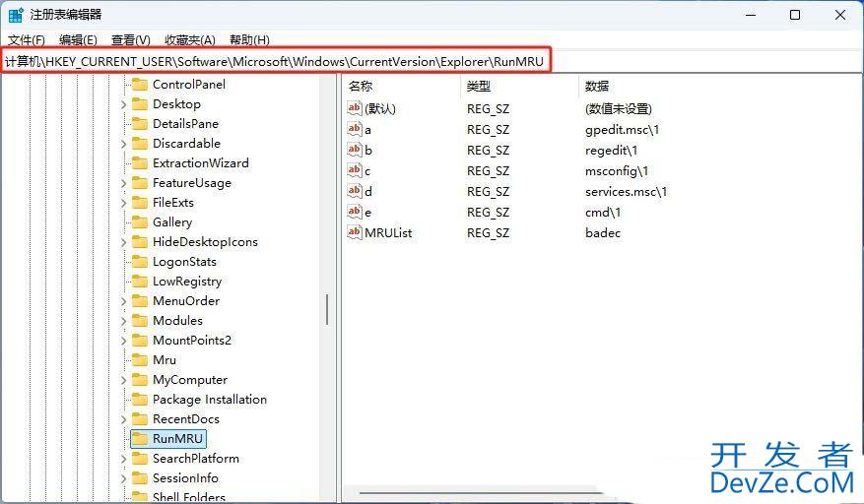The height and width of the screenshot is (504, 864).
Task: Select the RunMRU folder icon
Action: (x=140, y=439)
